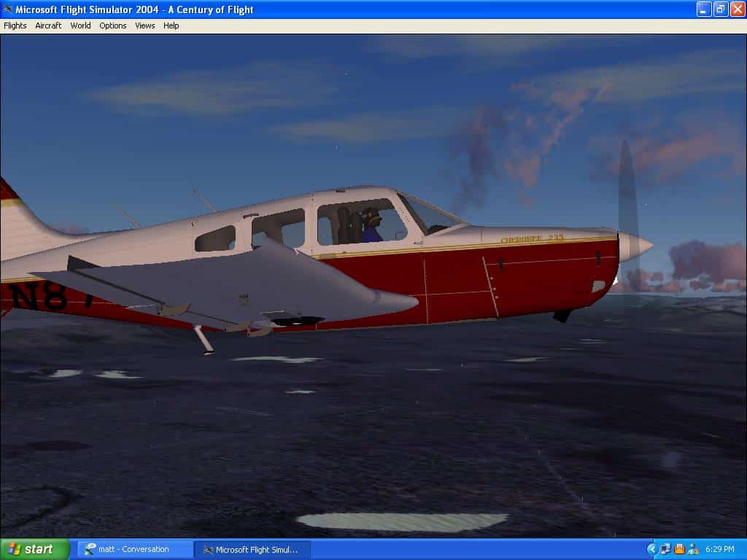Open the Aircraft menu
The width and height of the screenshot is (747, 560).
(x=48, y=26)
